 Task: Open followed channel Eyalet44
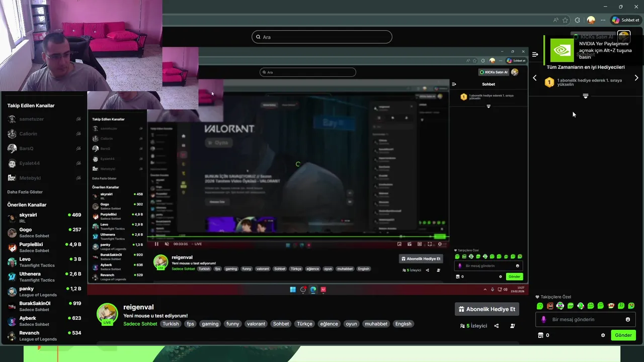(x=44, y=163)
